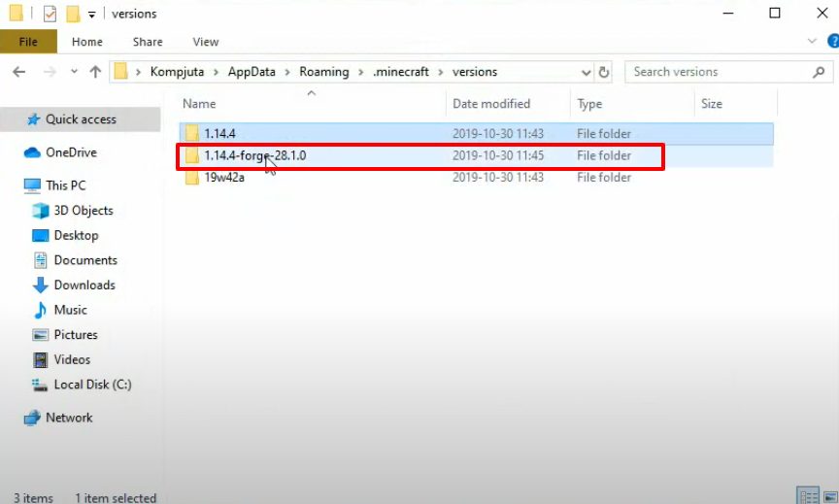839x504 pixels.
Task: Click versions in the address path
Action: (x=475, y=72)
